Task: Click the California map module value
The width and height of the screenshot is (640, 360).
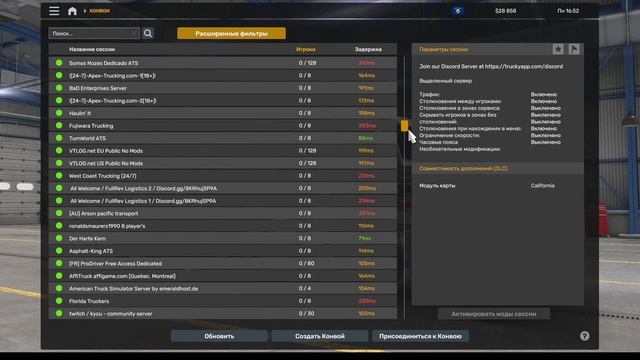Action: click(542, 186)
